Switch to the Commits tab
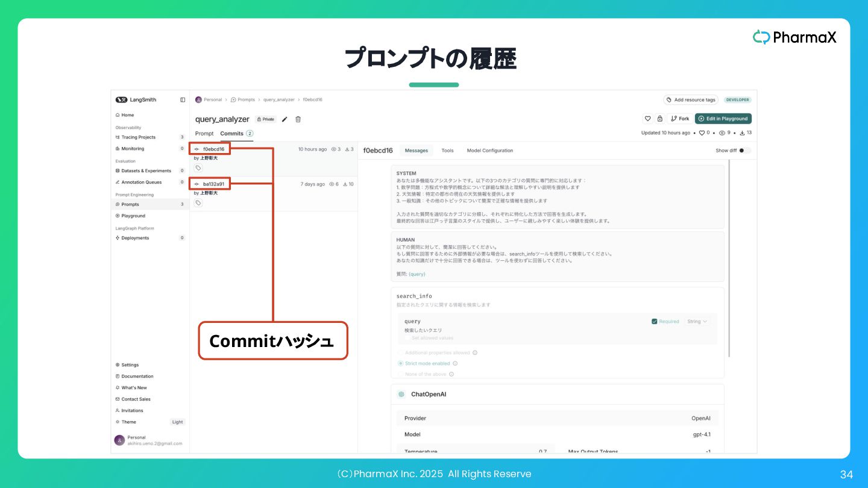This screenshot has width=868, height=488. coord(236,133)
